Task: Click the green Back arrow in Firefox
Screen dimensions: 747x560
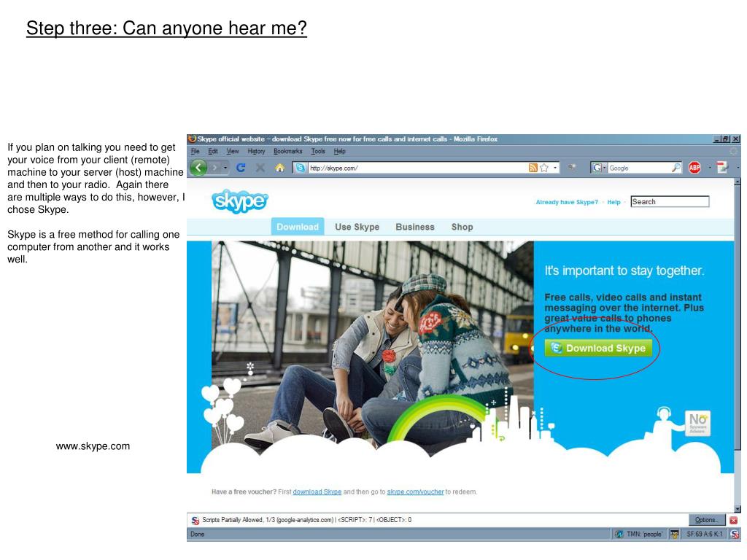Action: click(x=198, y=168)
